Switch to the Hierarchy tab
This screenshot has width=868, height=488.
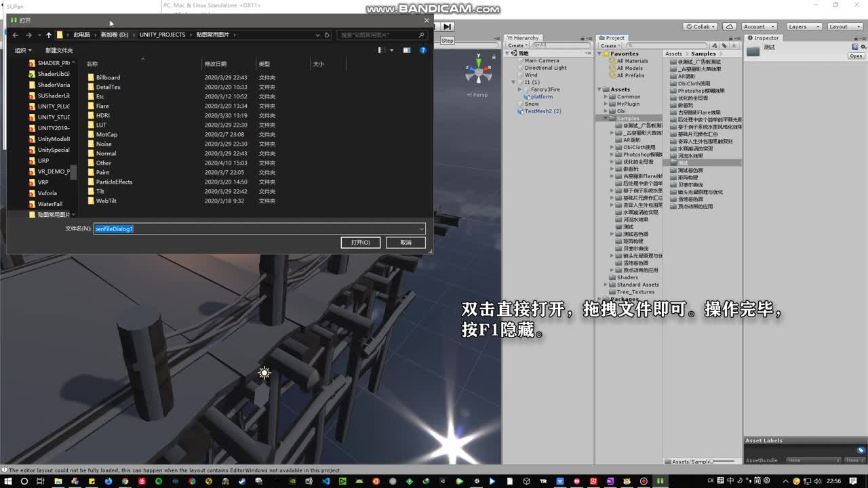click(x=523, y=38)
